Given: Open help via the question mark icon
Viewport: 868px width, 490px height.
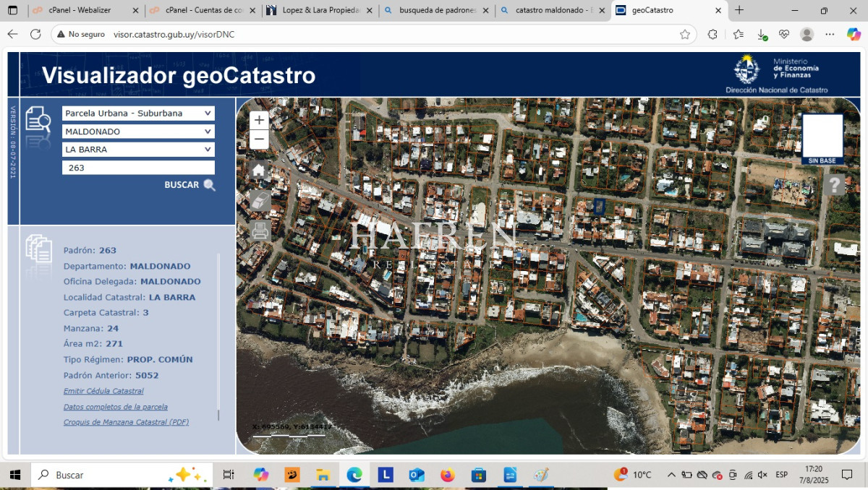Looking at the screenshot, I should 835,185.
